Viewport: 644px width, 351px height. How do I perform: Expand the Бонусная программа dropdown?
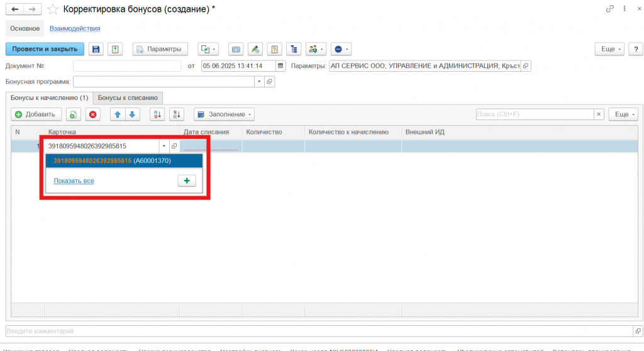[x=258, y=82]
